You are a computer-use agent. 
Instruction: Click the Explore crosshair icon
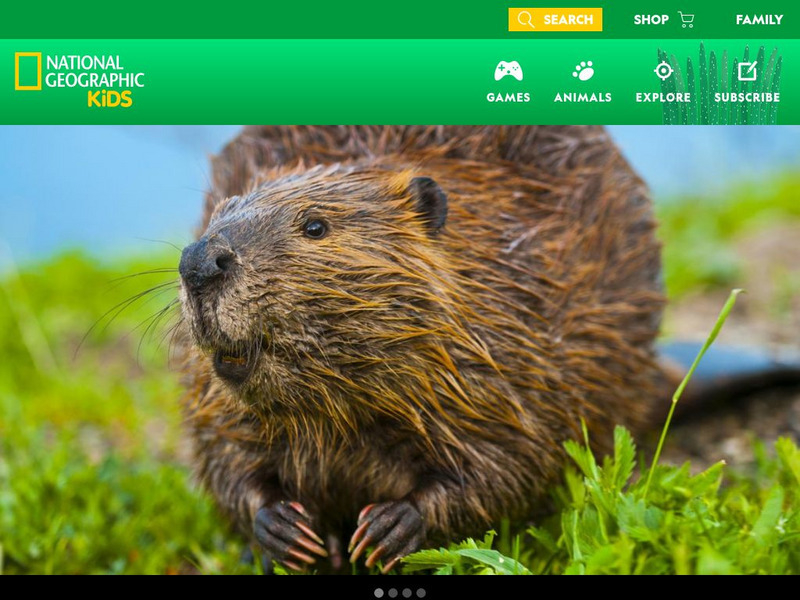pos(663,71)
